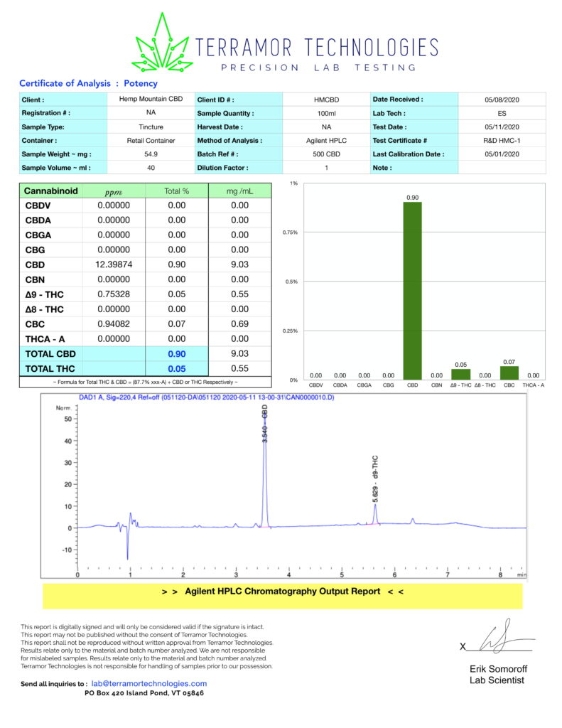Click the tall CBD bar in chart
562x728 pixels.
(412, 291)
